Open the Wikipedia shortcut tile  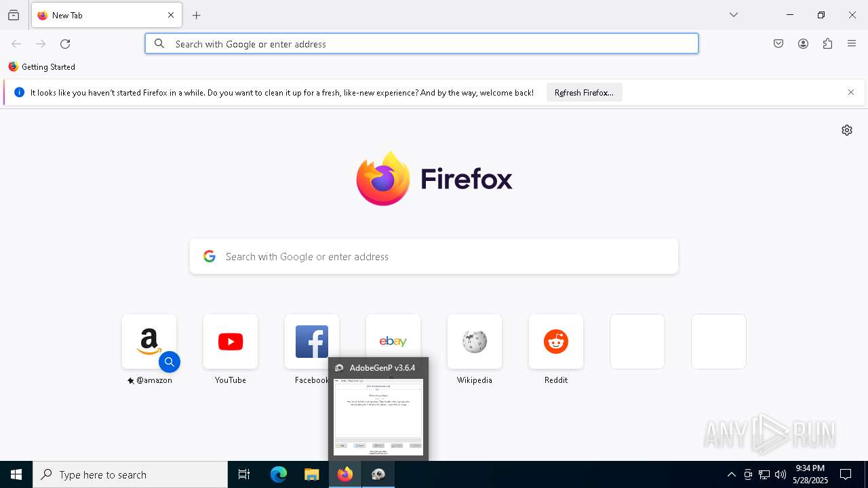475,342
